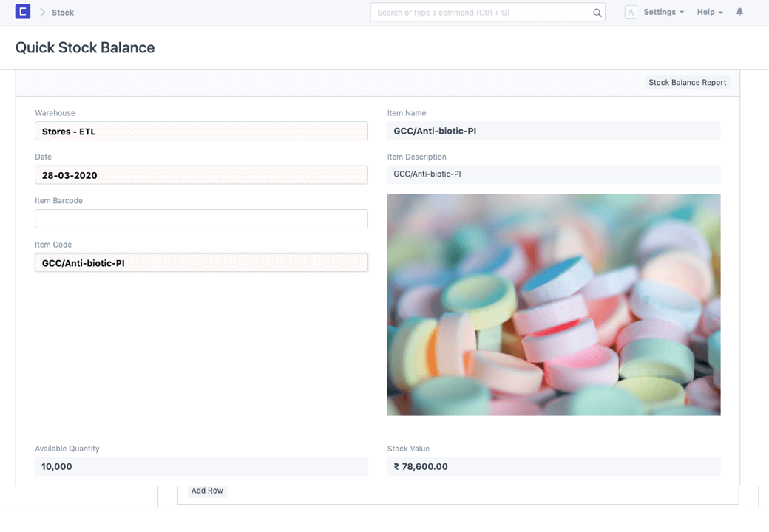Click the Add Row button
Screen dimensions: 769x532
tap(207, 491)
